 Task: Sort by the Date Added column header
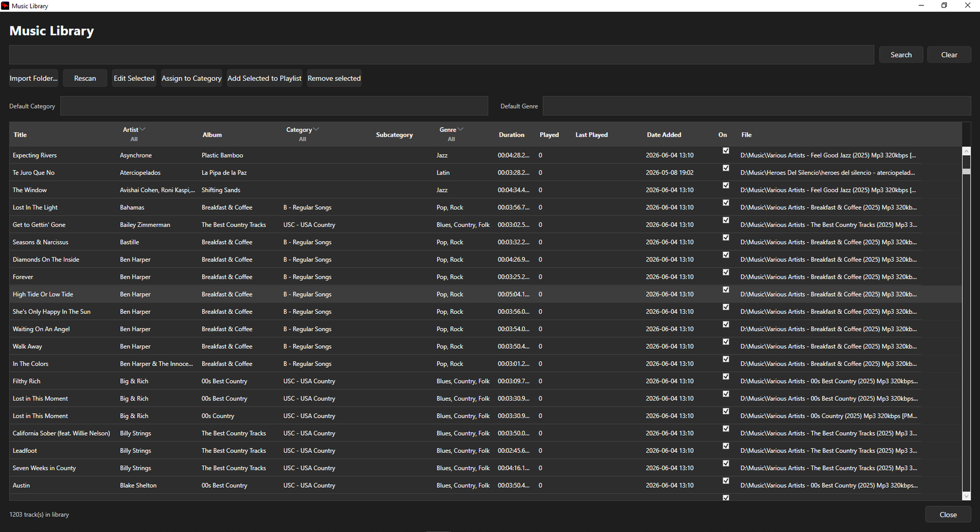tap(664, 135)
